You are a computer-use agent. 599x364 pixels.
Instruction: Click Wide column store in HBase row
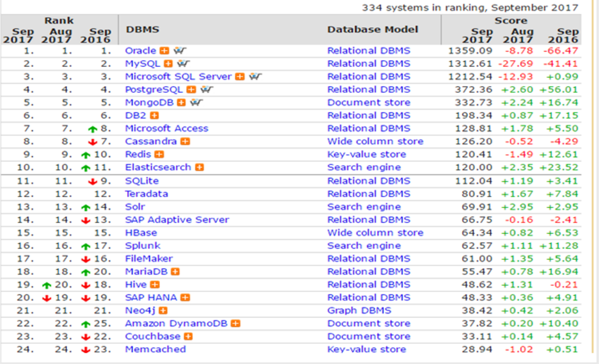375,232
